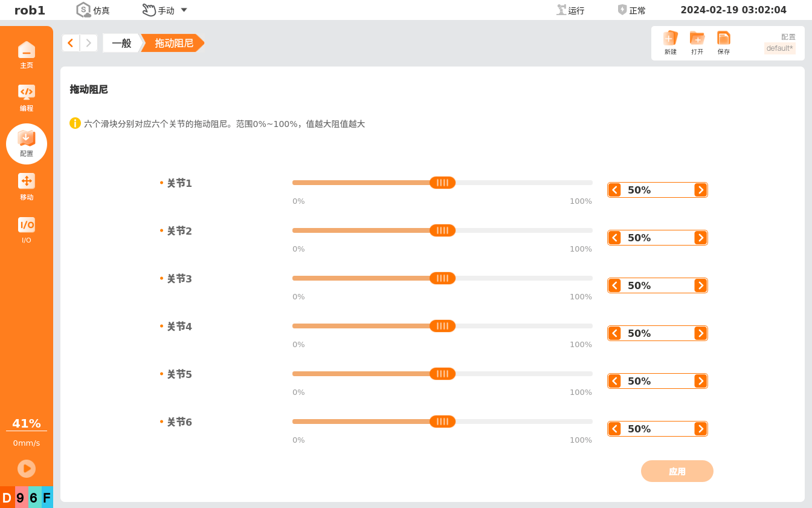Increase 关节5 damping with right arrow
Screen dimensions: 812x508
click(x=700, y=381)
